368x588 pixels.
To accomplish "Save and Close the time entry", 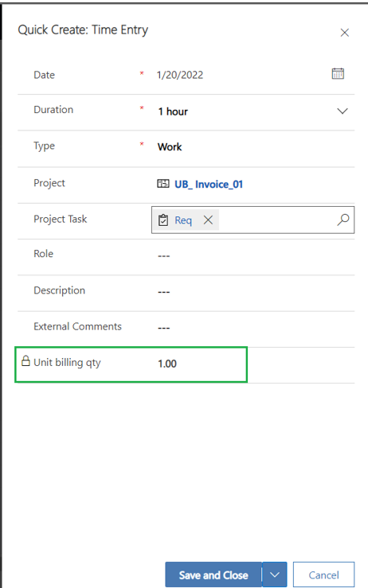I will 213,574.
